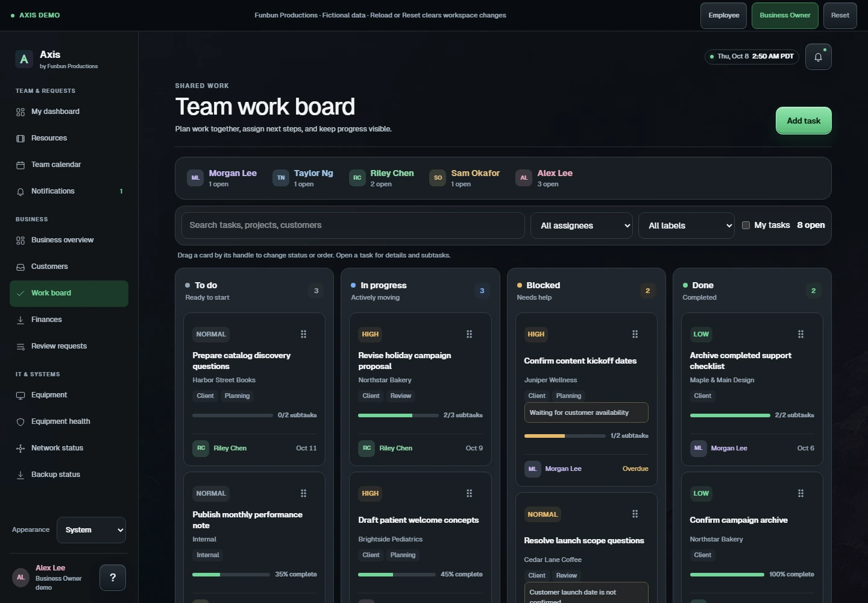Image resolution: width=868 pixels, height=603 pixels.
Task: Open Archive completed support checklist task
Action: click(x=740, y=361)
